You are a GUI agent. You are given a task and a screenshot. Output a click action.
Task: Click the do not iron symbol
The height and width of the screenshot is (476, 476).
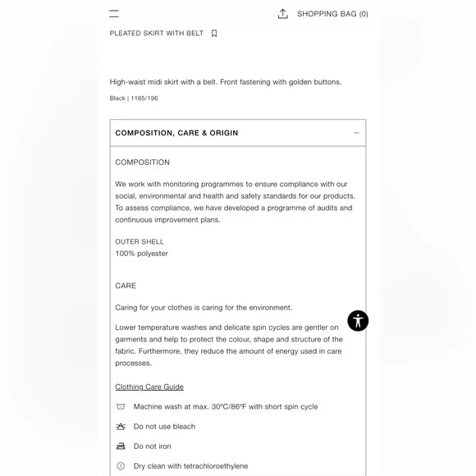point(121,446)
